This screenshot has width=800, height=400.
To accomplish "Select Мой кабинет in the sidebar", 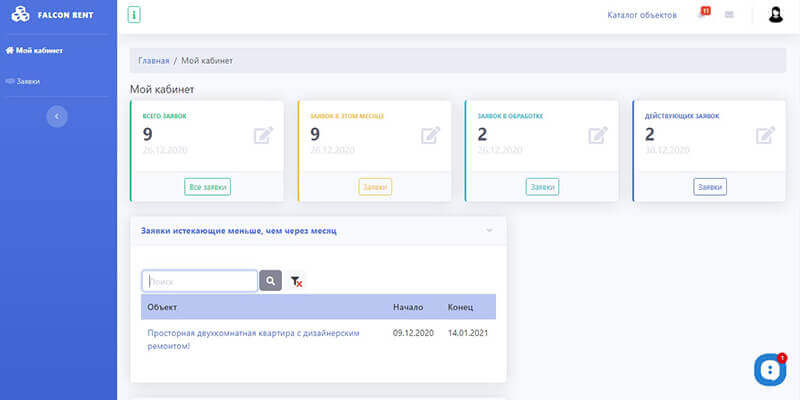I will [34, 51].
